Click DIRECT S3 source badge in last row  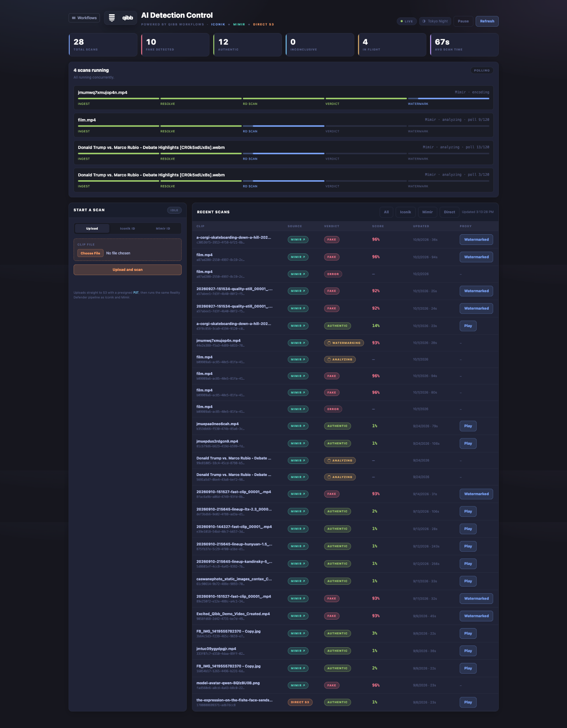300,702
